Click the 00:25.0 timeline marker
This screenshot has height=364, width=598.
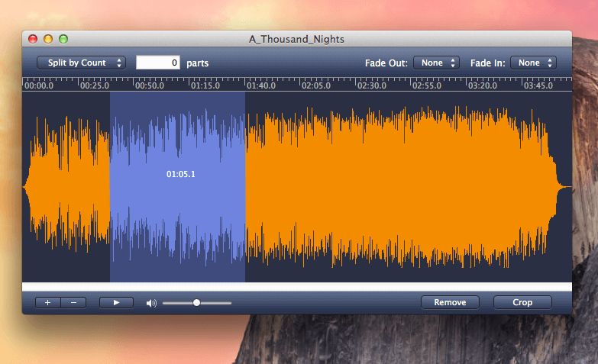click(95, 85)
